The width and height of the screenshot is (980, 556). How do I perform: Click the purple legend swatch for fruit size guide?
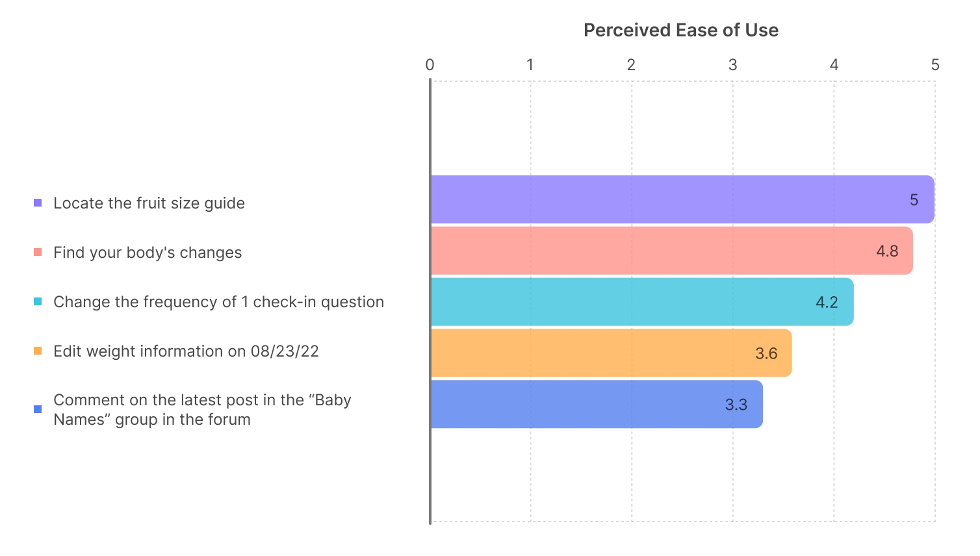point(38,203)
